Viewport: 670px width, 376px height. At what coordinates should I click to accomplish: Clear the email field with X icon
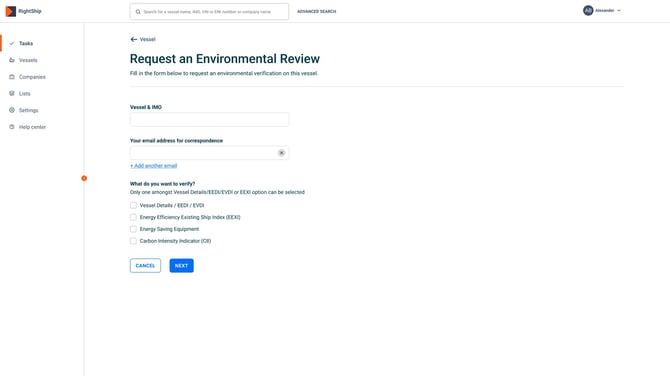(x=282, y=153)
